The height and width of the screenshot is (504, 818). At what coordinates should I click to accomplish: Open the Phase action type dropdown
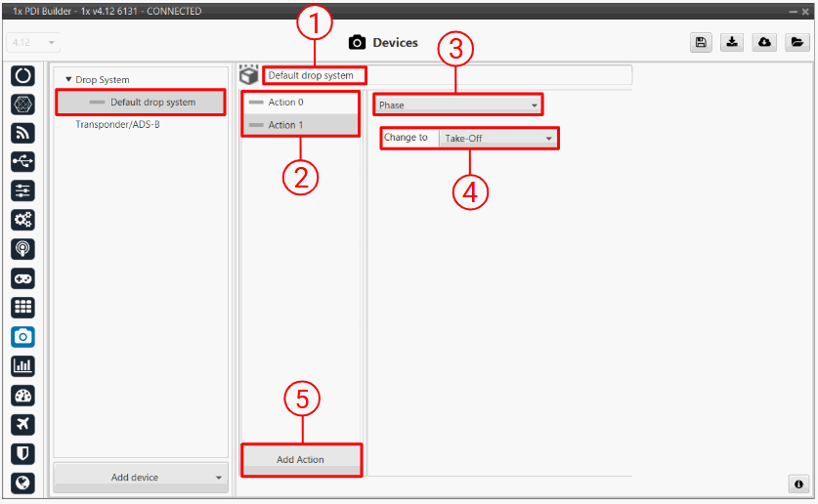click(457, 105)
